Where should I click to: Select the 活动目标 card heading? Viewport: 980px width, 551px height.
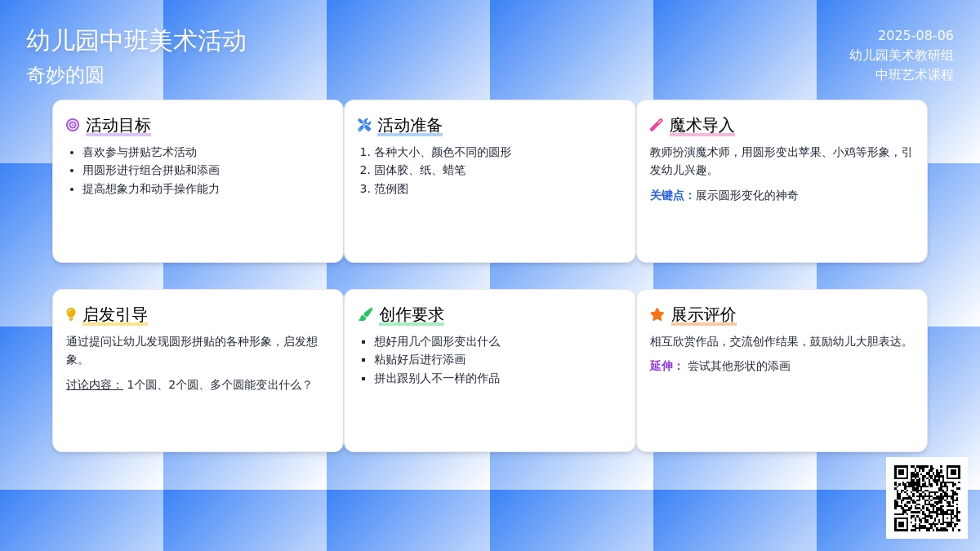coord(118,125)
